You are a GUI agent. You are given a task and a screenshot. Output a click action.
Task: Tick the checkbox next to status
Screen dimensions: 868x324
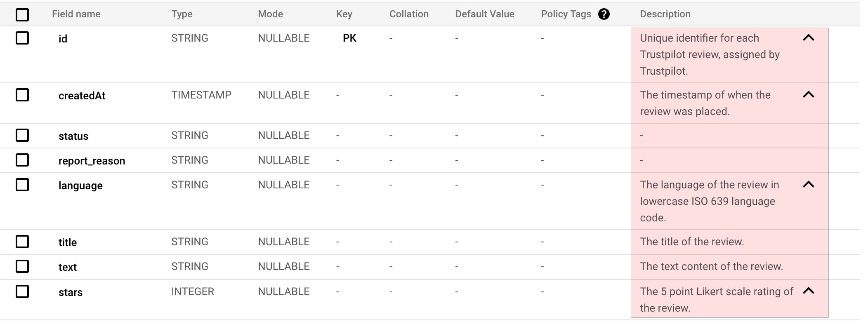point(22,135)
